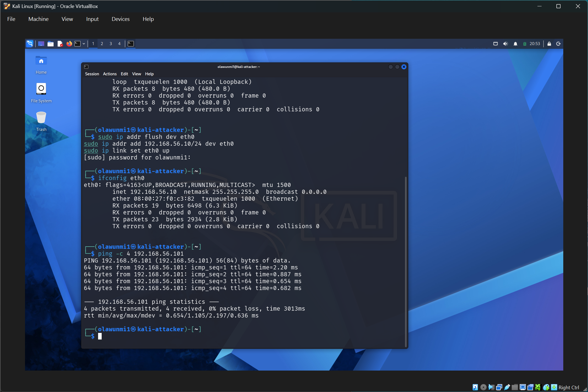Click the 'ping -c 4 192.168.56.101' command text
The width and height of the screenshot is (588, 392).
(x=141, y=254)
